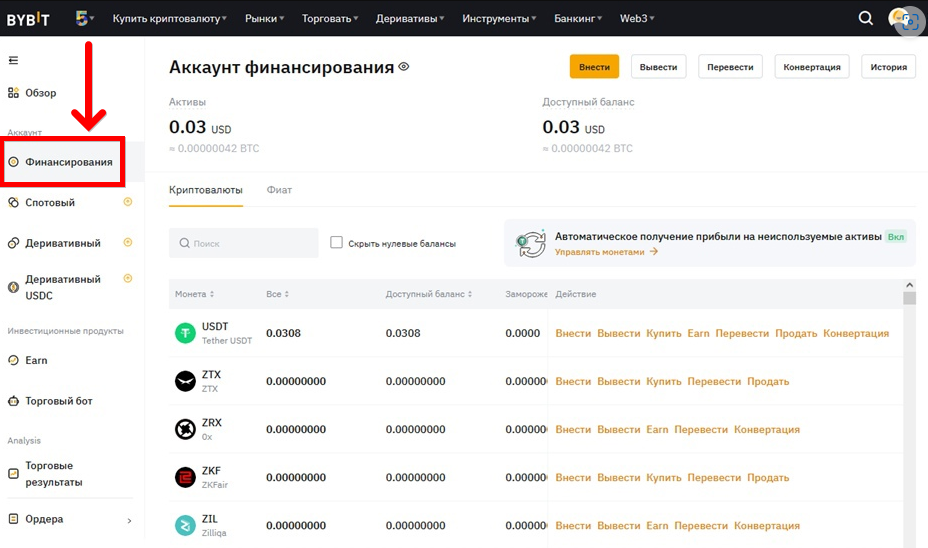Click Купить link in ZTX row

pos(663,381)
